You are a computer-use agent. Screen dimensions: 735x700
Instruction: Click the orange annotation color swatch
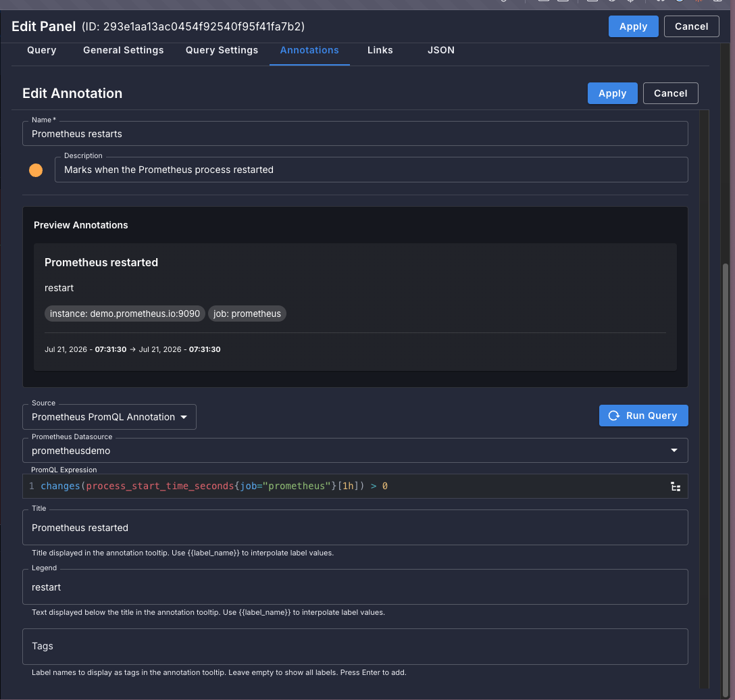tap(36, 170)
